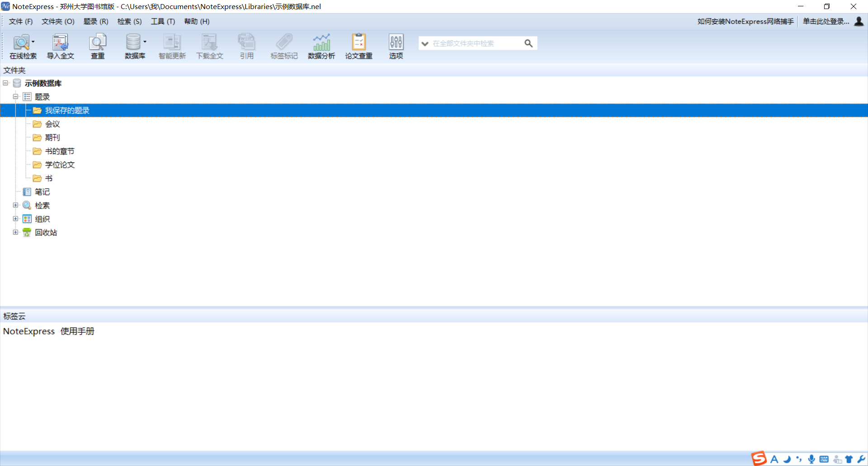Collapse the 题录 tree node

15,97
